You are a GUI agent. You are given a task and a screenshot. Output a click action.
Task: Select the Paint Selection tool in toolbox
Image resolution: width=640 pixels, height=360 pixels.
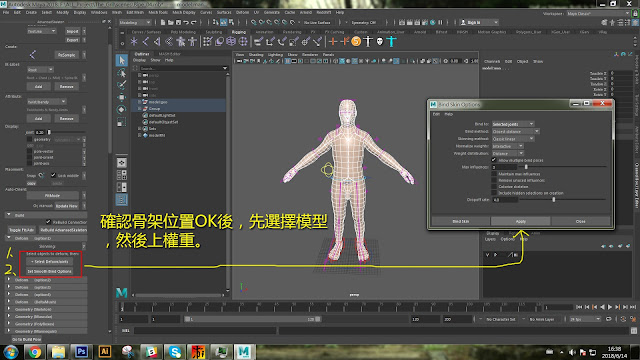(122, 85)
